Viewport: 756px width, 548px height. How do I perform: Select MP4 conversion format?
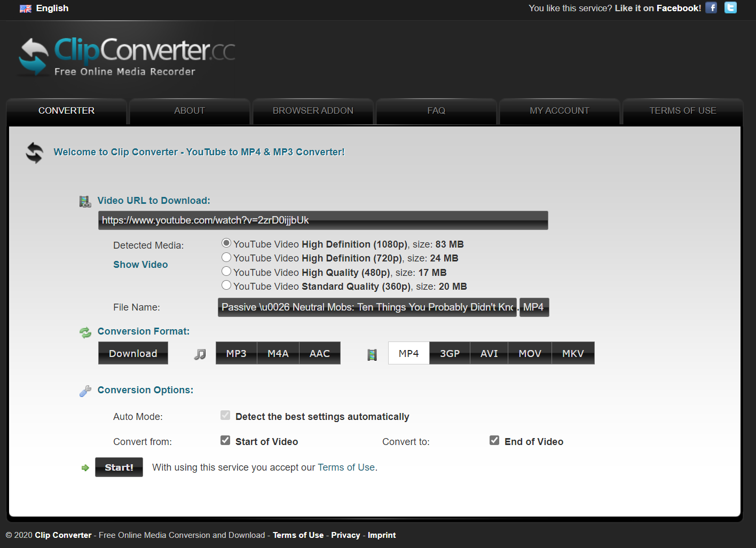coord(409,353)
